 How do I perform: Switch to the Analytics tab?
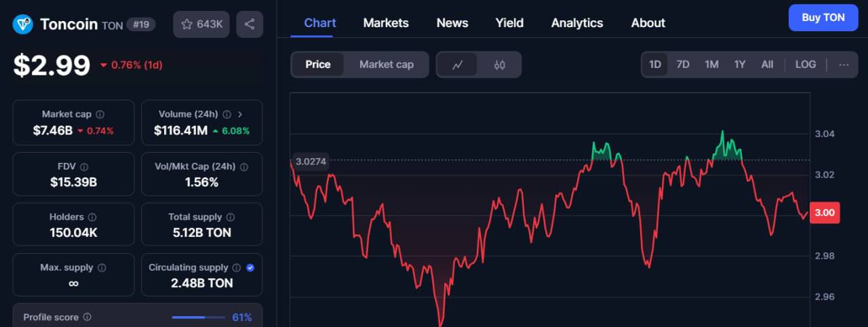[x=577, y=23]
